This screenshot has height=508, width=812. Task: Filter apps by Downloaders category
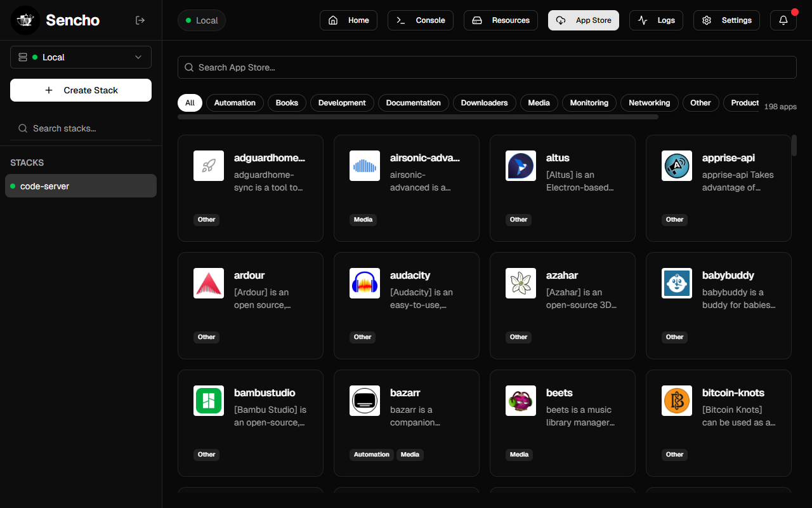484,103
